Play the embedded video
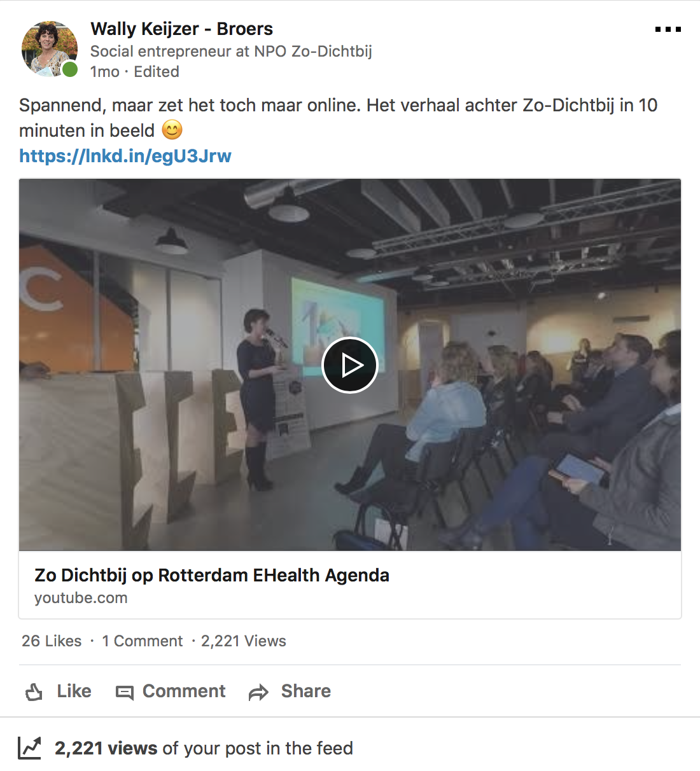 point(350,365)
